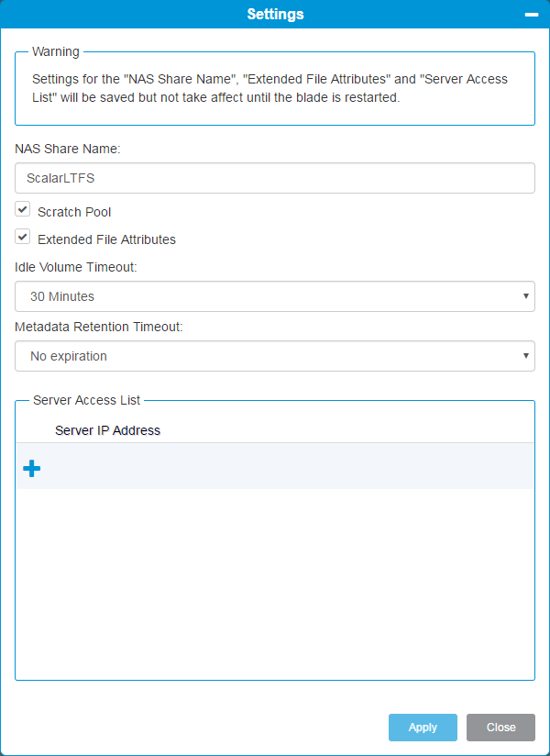Uncheck the Extended File Attributes checkbox

(23, 237)
